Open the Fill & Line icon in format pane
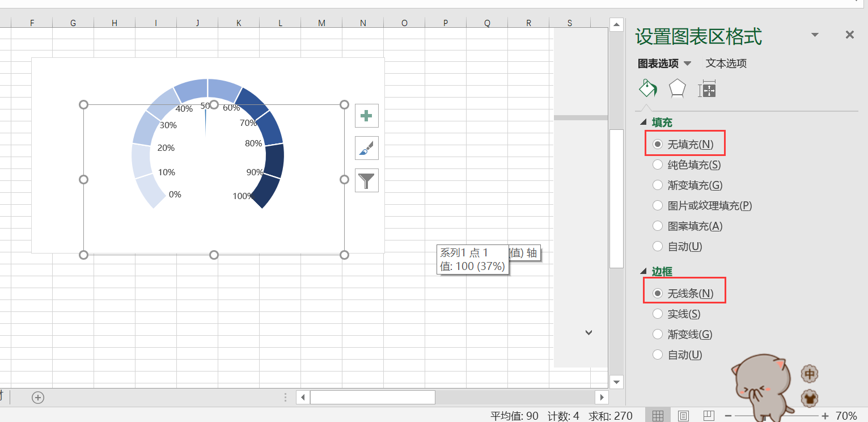 point(647,88)
